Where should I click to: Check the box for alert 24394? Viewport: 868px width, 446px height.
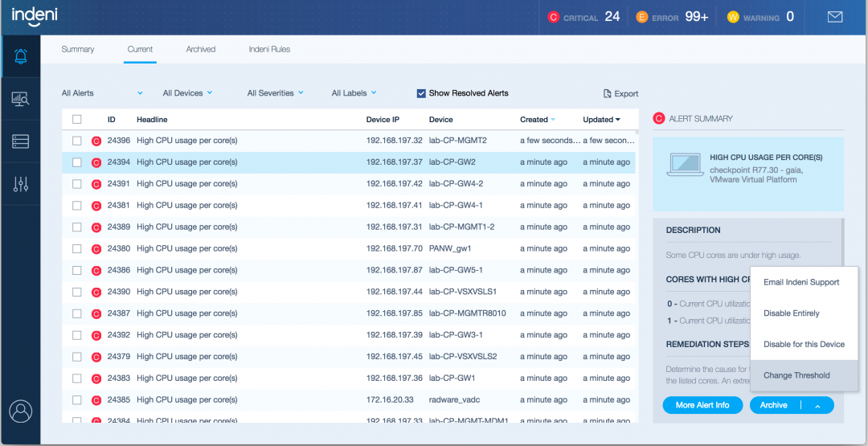pos(77,162)
